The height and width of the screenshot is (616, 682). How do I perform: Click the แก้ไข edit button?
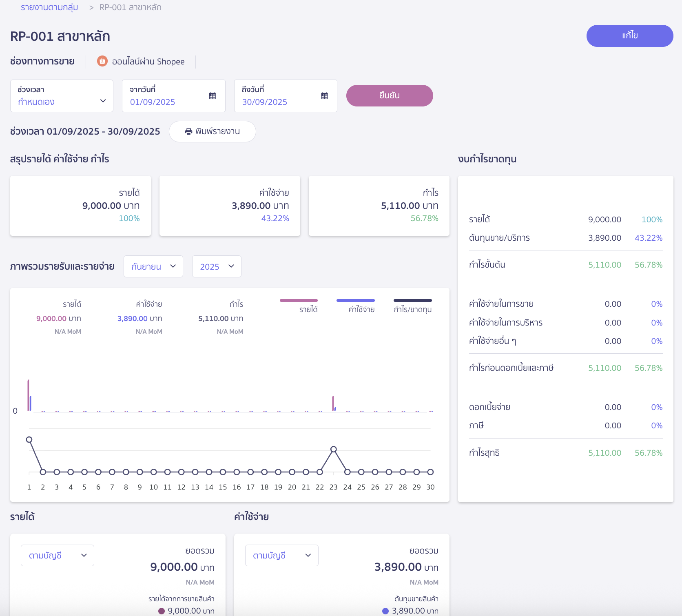[629, 36]
